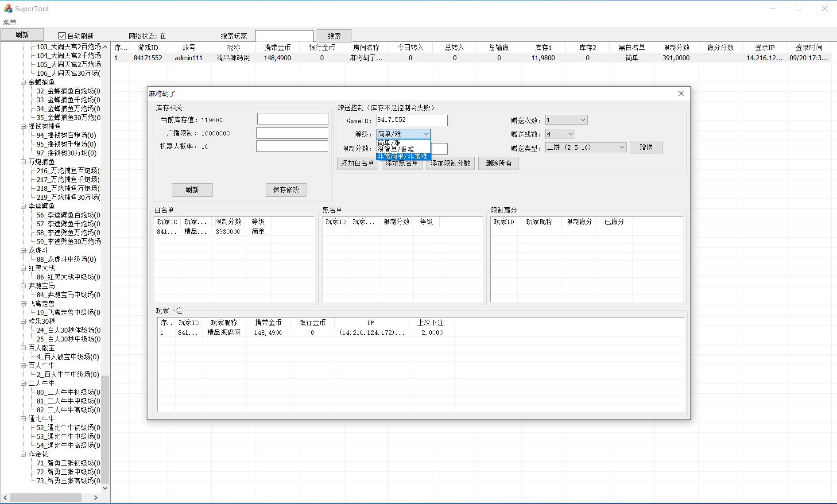This screenshot has width=837, height=504.
Task: Click the 添加白名单 button
Action: [x=357, y=163]
